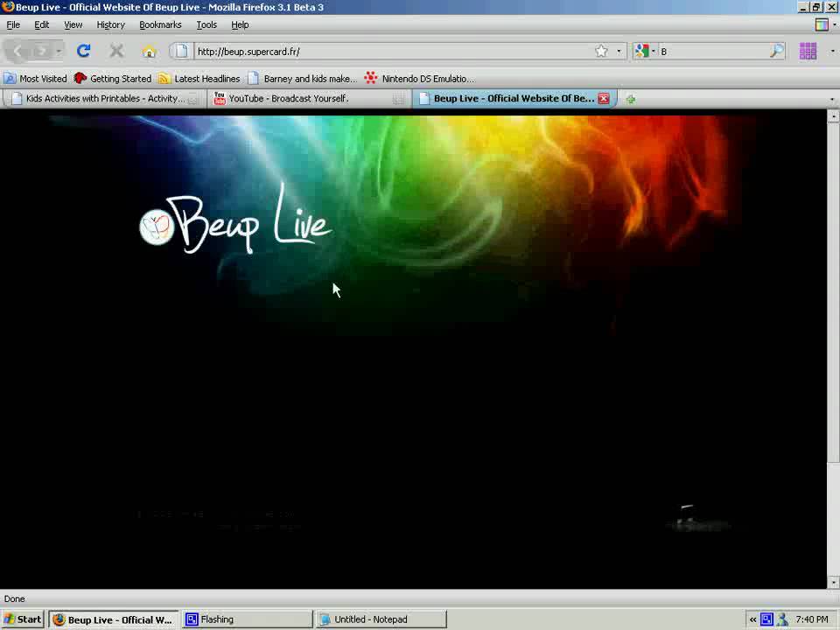This screenshot has width=840, height=630.
Task: Open the toolbar overflow arrow beside grid icon
Action: tap(832, 51)
